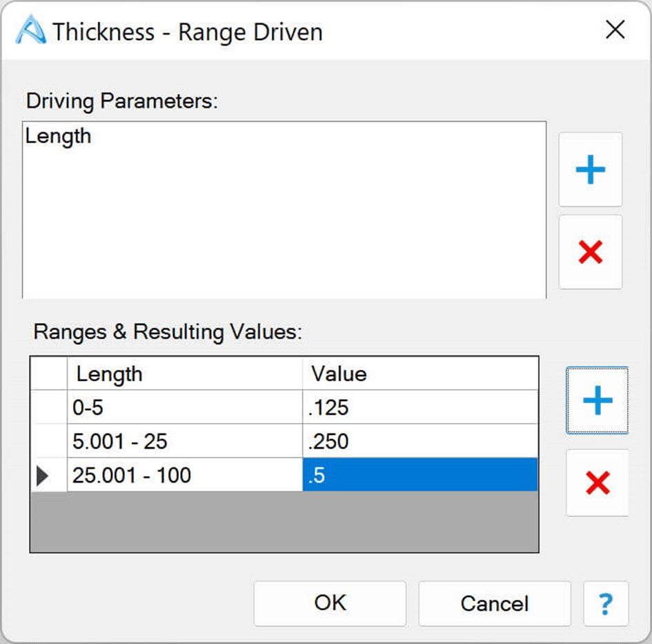This screenshot has height=644, width=652.
Task: Select the 5.001 - 25 range cell
Action: point(184,441)
